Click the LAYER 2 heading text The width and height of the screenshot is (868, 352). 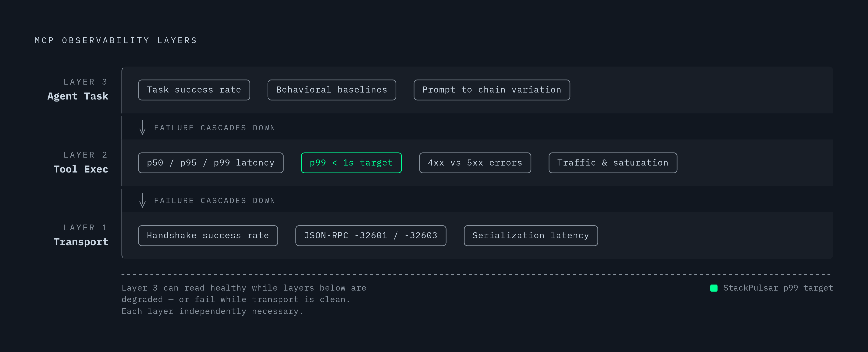[86, 155]
